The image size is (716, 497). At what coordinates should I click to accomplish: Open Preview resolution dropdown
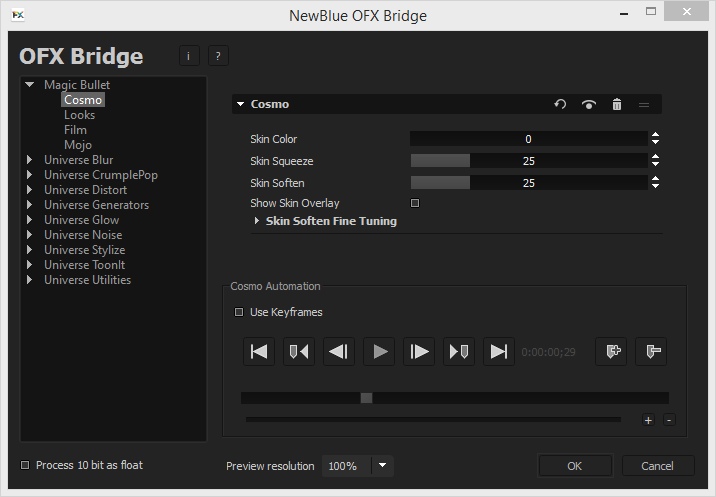(x=383, y=466)
